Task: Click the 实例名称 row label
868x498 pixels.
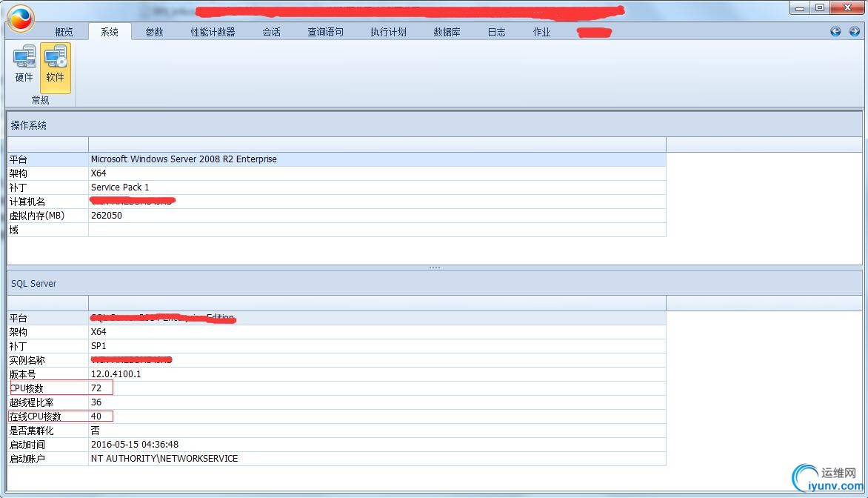Action: 27,360
